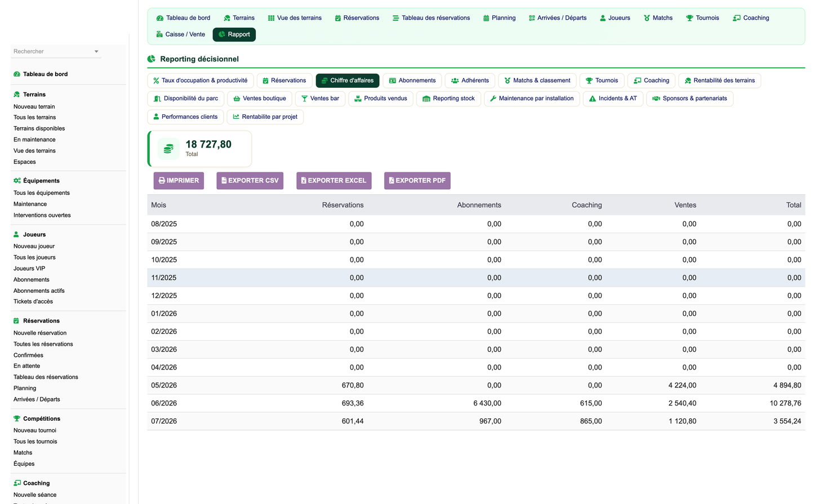
Task: Click the Terrains icon in sidebar heading
Action: coord(17,95)
